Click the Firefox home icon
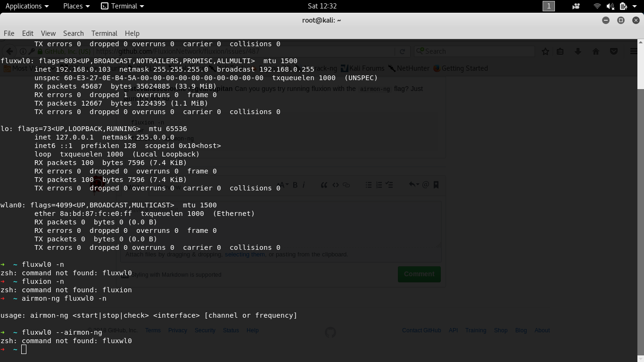 tap(596, 51)
